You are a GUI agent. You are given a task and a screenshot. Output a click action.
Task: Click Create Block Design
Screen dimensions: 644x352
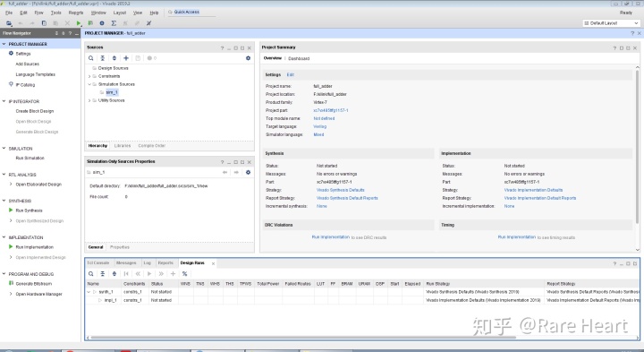click(35, 111)
